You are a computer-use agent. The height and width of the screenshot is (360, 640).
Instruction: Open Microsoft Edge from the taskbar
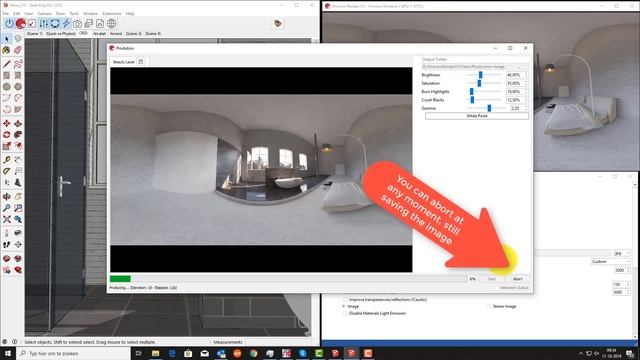pos(172,353)
